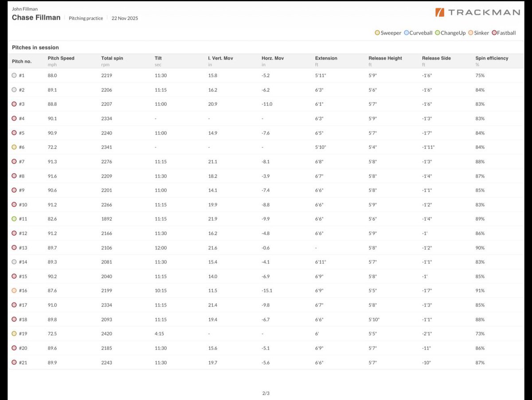Select the green changeup marker on pitch #11
Screen dimensions: 532x400
(14, 219)
